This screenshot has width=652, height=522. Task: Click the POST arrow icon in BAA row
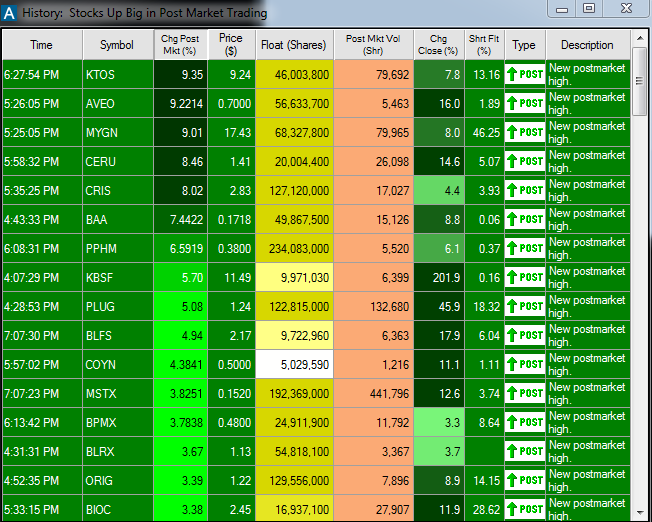pos(525,219)
